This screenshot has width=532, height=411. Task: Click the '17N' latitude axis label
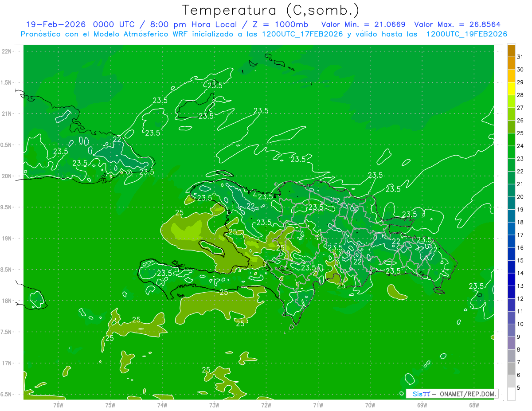7,363
